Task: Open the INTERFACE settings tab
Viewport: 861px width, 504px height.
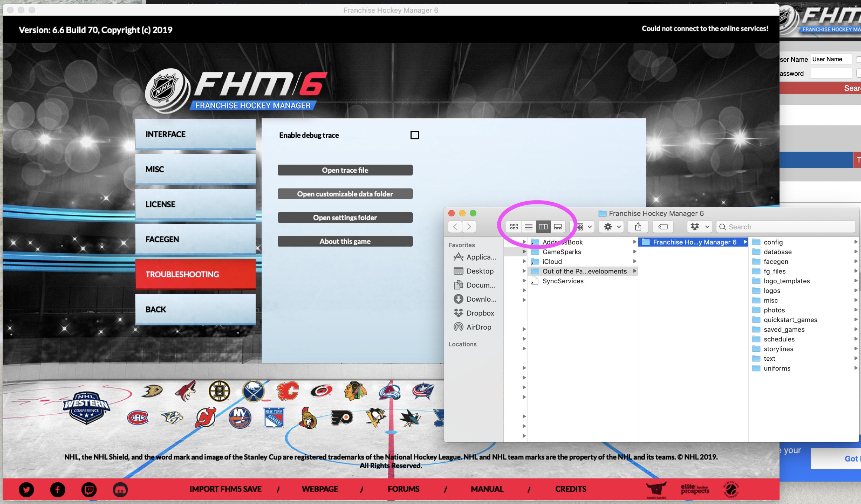Action: 195,134
